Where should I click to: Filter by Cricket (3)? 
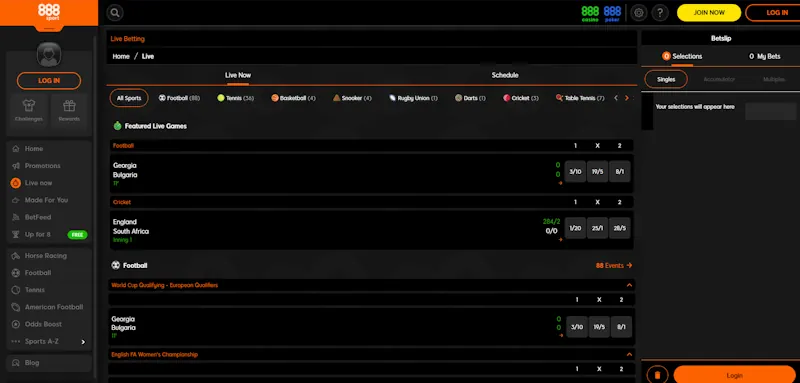520,98
